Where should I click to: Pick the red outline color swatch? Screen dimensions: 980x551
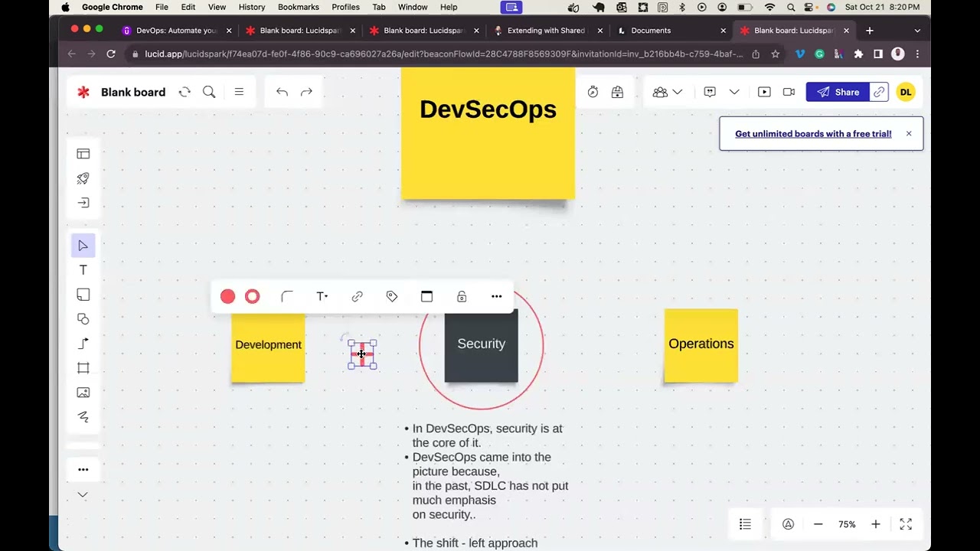(x=252, y=296)
